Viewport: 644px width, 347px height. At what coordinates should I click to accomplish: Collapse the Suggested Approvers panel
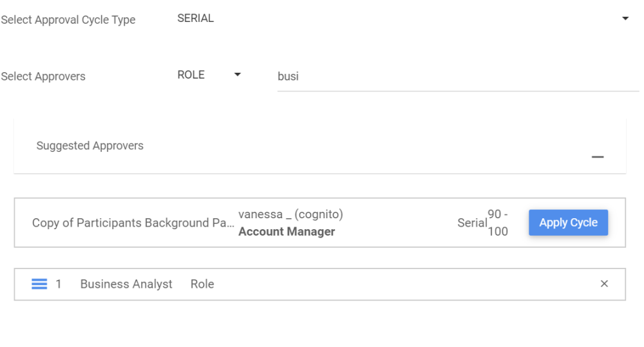pyautogui.click(x=598, y=157)
